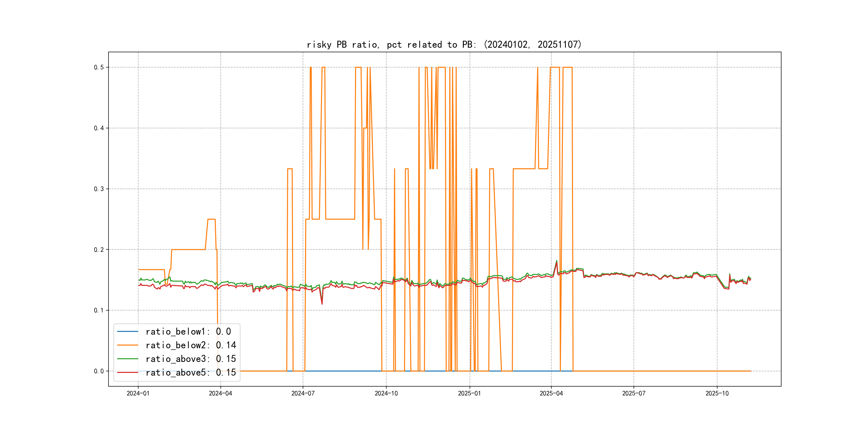Click the 2025-04 x-axis tick label
The height and width of the screenshot is (434, 868).
click(x=551, y=393)
